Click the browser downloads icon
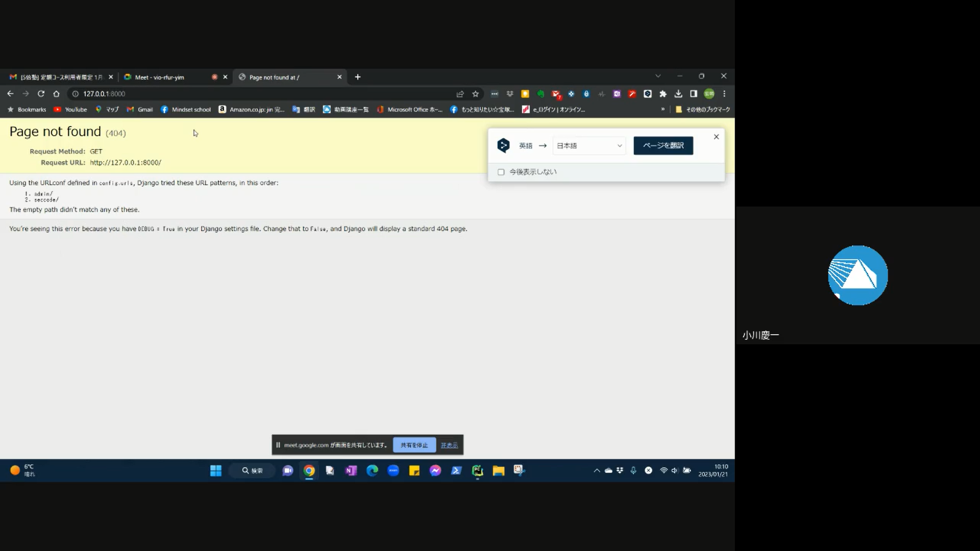 [678, 94]
